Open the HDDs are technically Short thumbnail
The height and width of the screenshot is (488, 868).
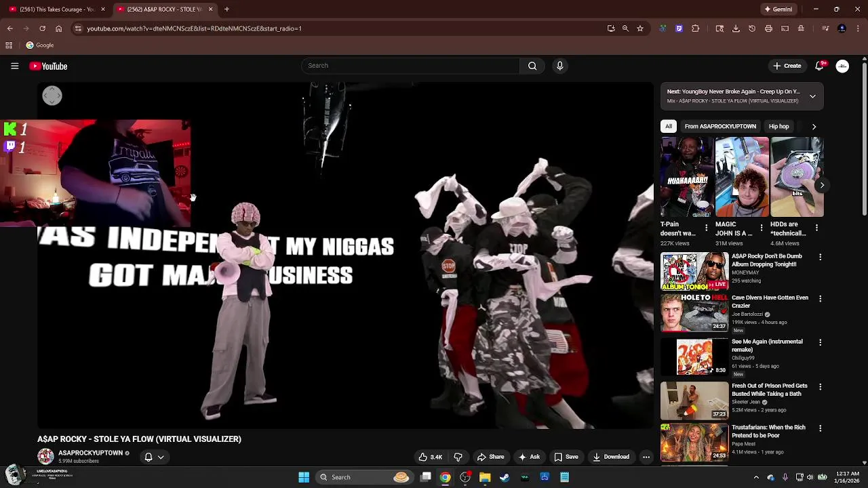tap(797, 177)
